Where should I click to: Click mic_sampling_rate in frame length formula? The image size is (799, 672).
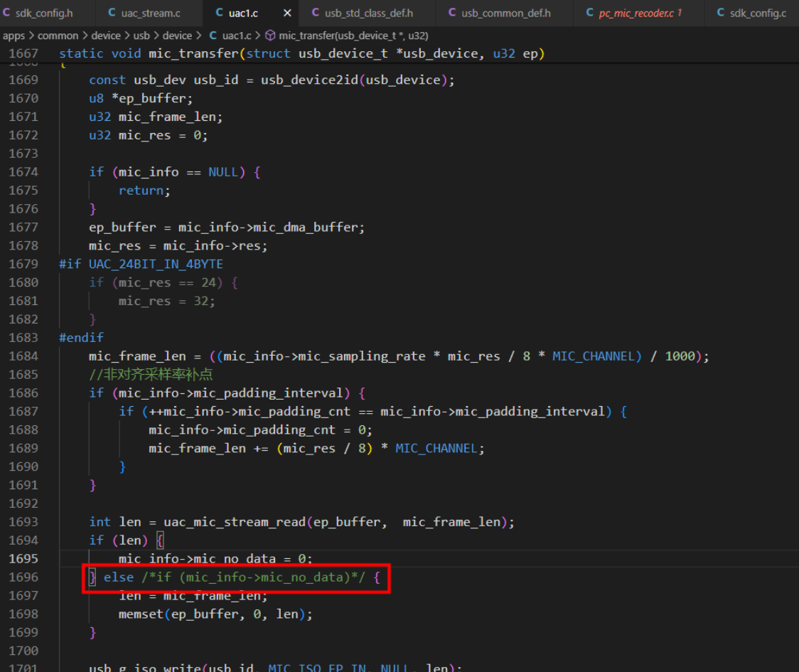click(361, 356)
